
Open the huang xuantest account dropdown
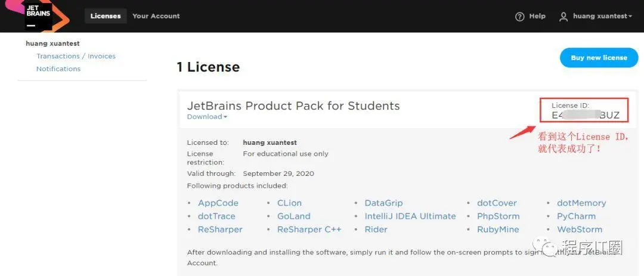(x=602, y=16)
